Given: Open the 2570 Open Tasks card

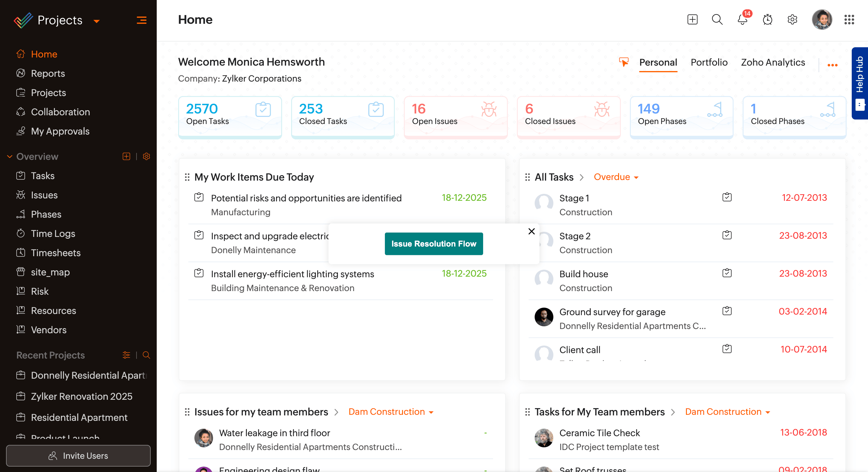Looking at the screenshot, I should click(x=230, y=116).
